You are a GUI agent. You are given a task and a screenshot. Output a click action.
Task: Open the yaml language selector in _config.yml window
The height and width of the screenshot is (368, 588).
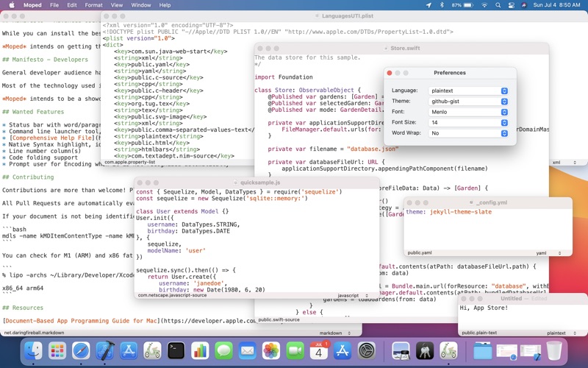[548, 253]
